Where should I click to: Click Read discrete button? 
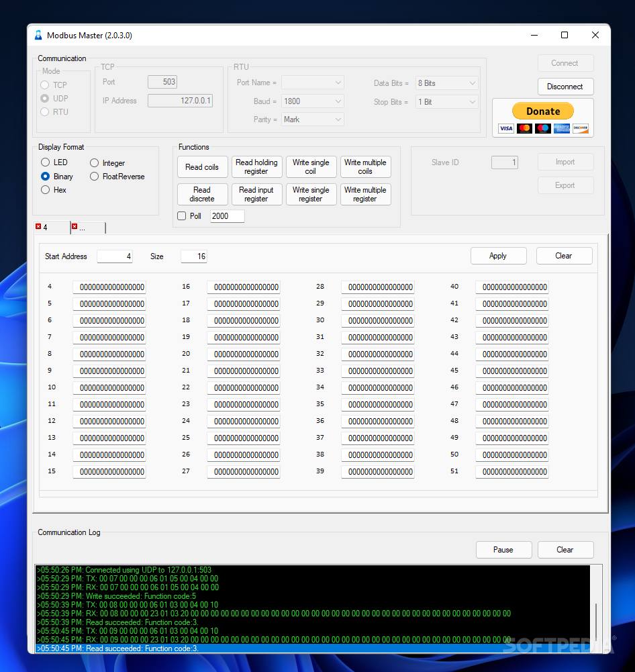click(x=202, y=195)
